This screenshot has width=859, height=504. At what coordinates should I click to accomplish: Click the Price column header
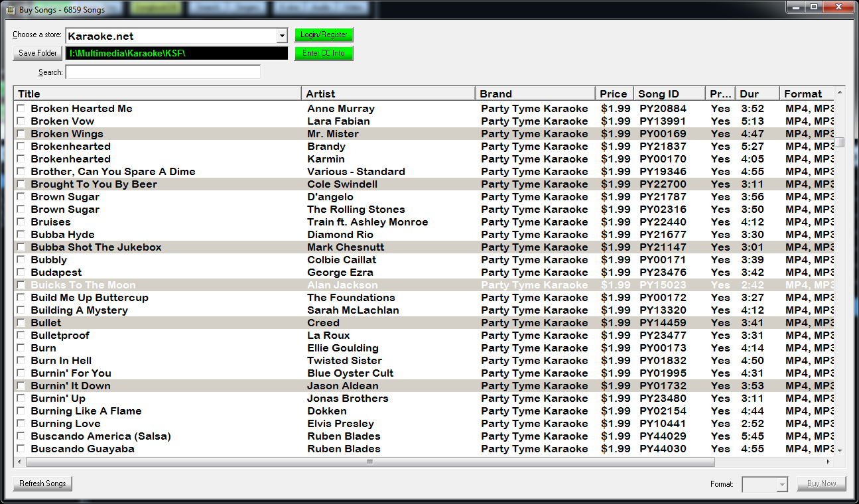(x=613, y=94)
